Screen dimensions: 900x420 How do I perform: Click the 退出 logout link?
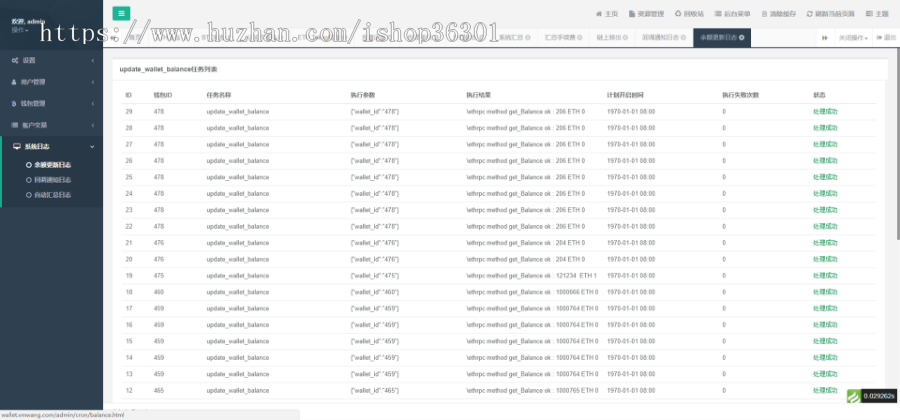click(x=886, y=37)
